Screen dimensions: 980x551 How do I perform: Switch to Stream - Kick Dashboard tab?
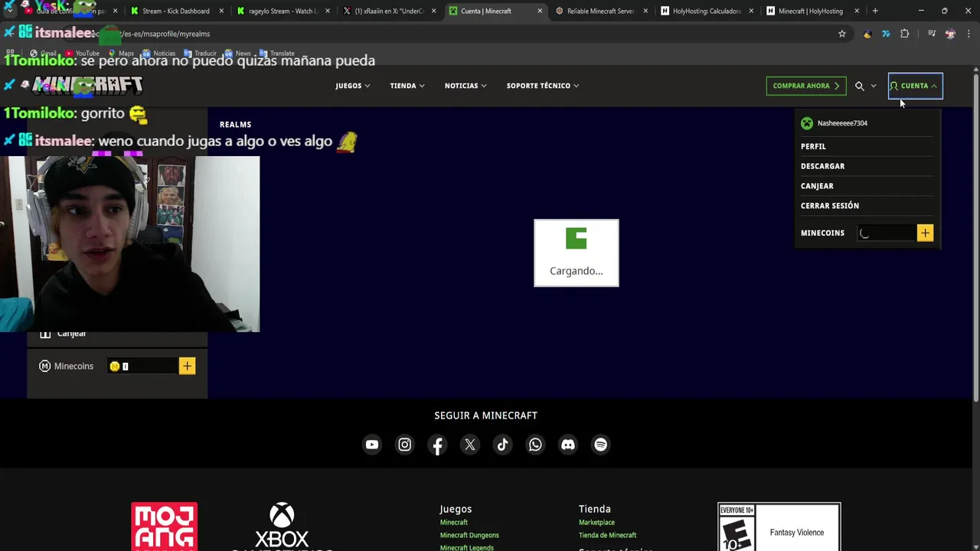point(176,11)
